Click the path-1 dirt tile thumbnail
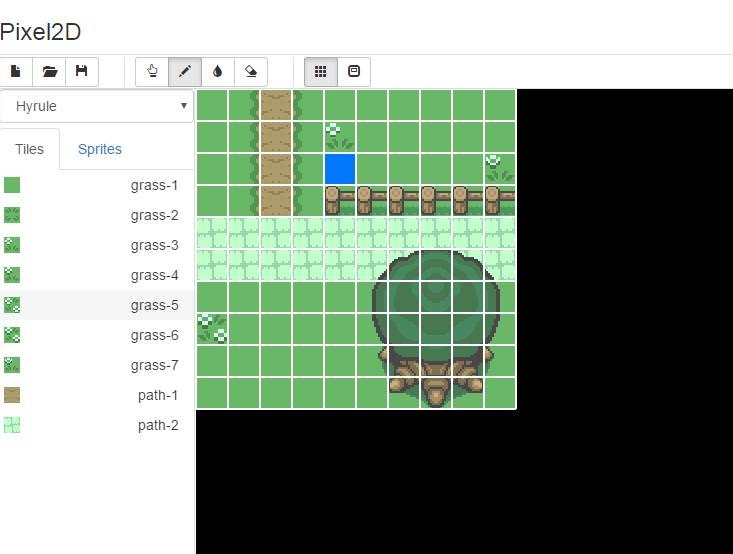The height and width of the screenshot is (554, 733). pos(12,395)
